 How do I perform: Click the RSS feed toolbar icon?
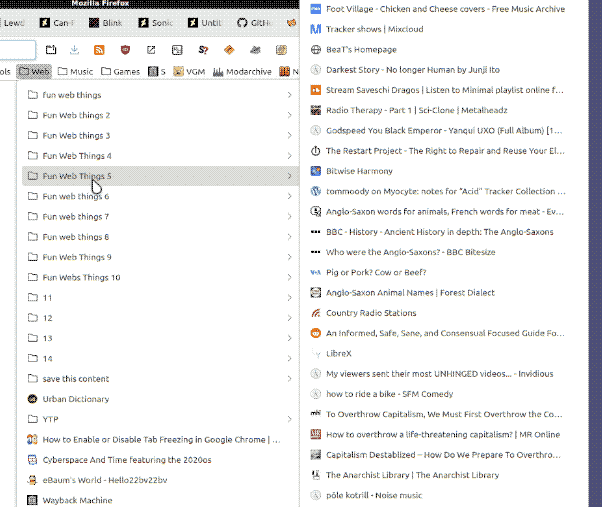pos(99,50)
